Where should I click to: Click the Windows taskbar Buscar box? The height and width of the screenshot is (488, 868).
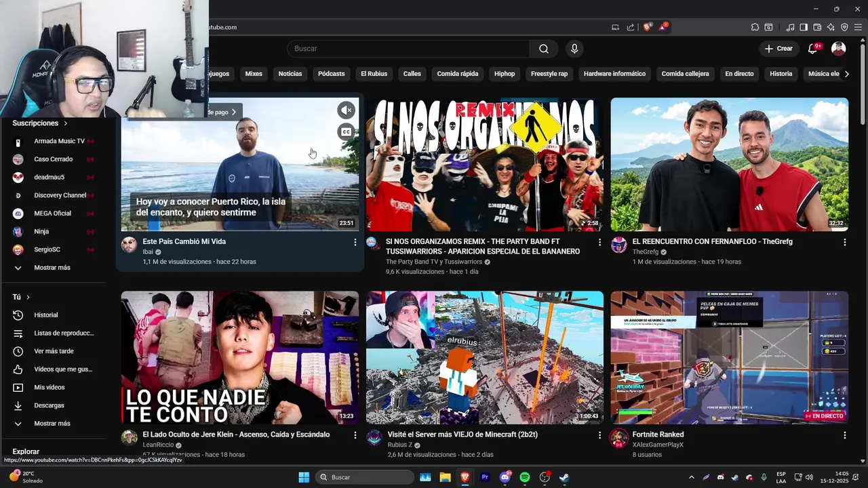[x=366, y=477]
